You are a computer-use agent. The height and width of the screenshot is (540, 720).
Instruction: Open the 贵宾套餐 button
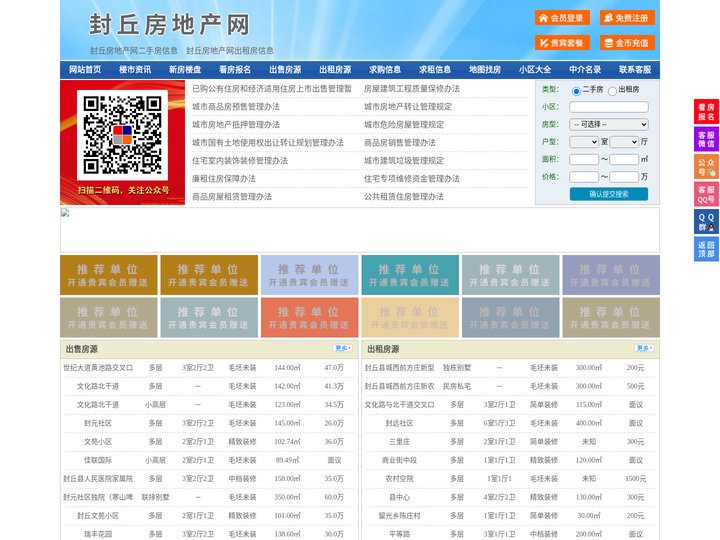(562, 43)
